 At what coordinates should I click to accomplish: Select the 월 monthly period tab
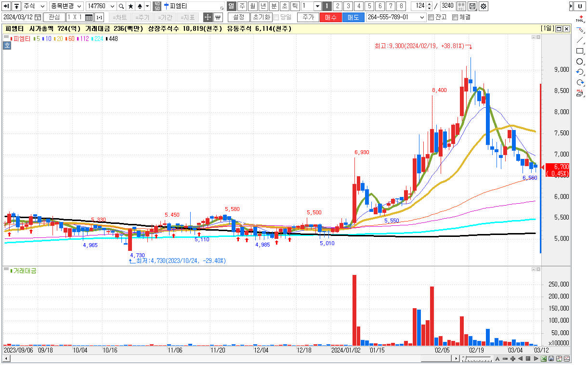(252, 6)
